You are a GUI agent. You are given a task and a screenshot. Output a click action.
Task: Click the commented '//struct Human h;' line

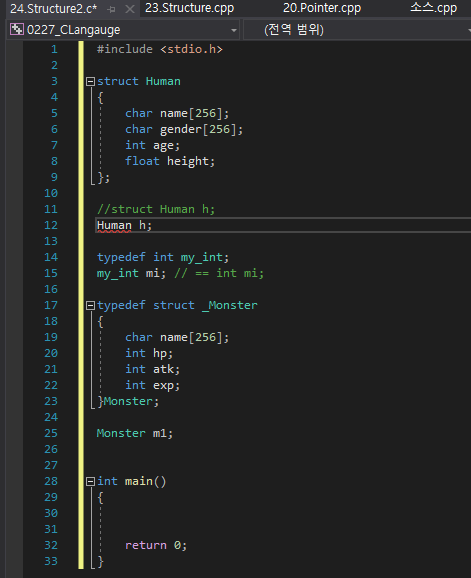156,209
